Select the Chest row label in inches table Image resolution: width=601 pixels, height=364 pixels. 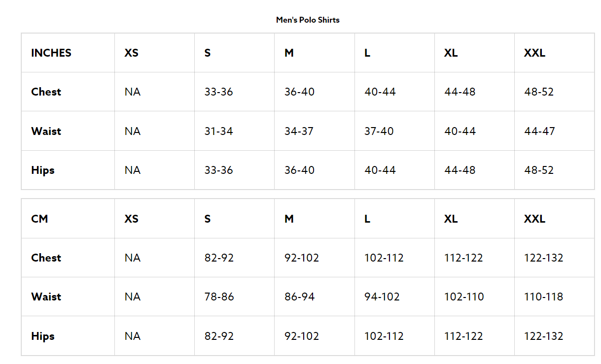coord(46,92)
